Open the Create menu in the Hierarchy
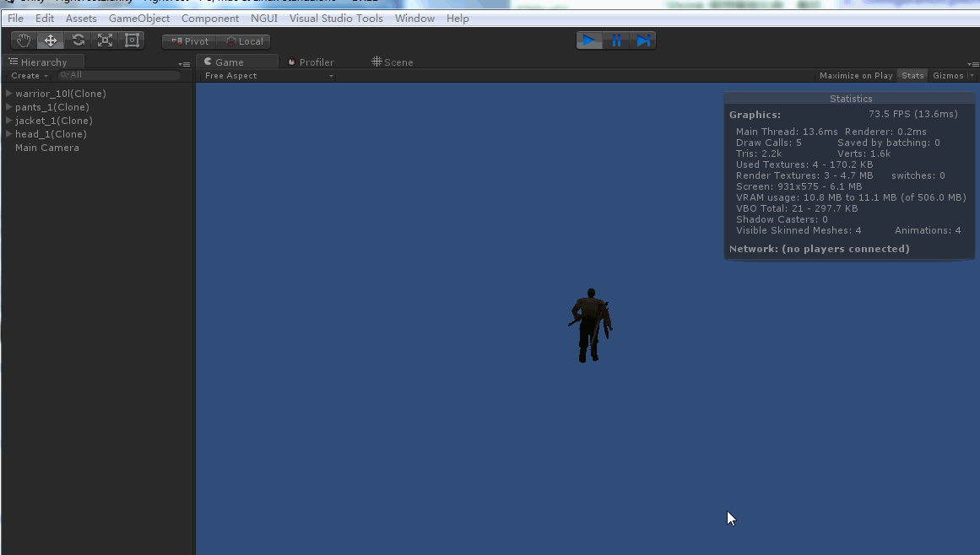The image size is (980, 555). coord(26,75)
